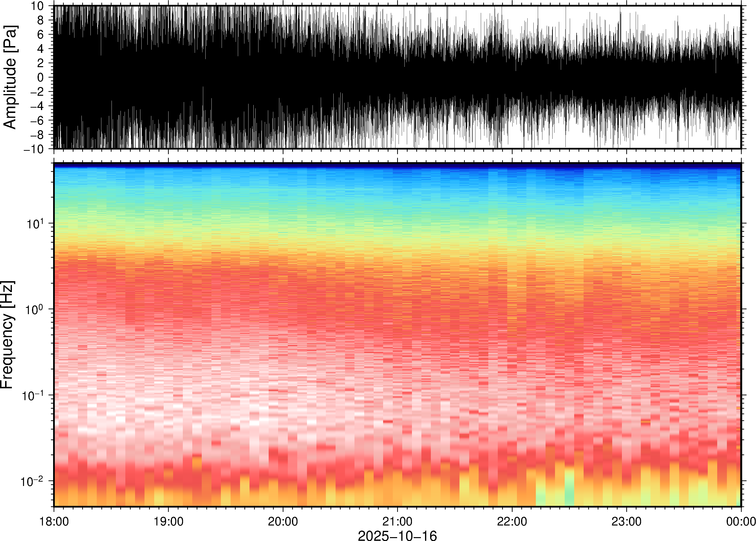Click the 0 amplitude tick label
Image resolution: width=756 pixels, height=541 pixels.
click(x=41, y=78)
